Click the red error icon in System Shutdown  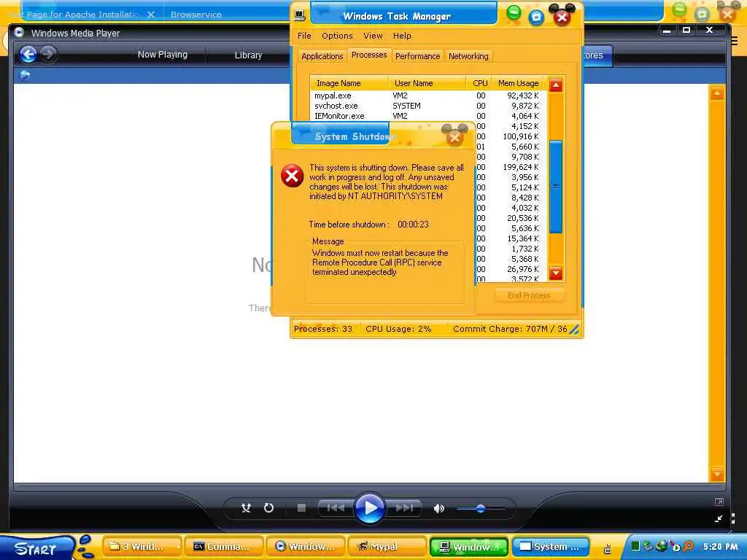coord(292,176)
